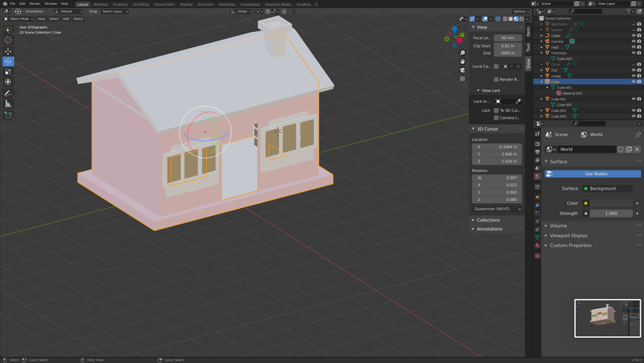Open the Quaternion (WXYZ) rotation mode dropdown
The height and width of the screenshot is (363, 644).
tap(497, 209)
